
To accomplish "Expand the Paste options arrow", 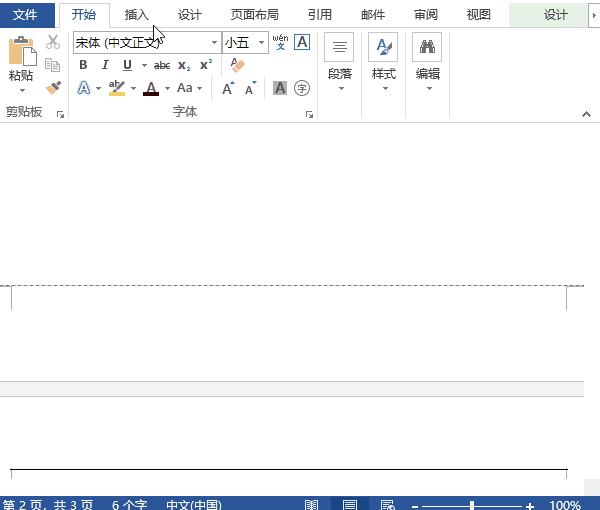I will [x=22, y=90].
